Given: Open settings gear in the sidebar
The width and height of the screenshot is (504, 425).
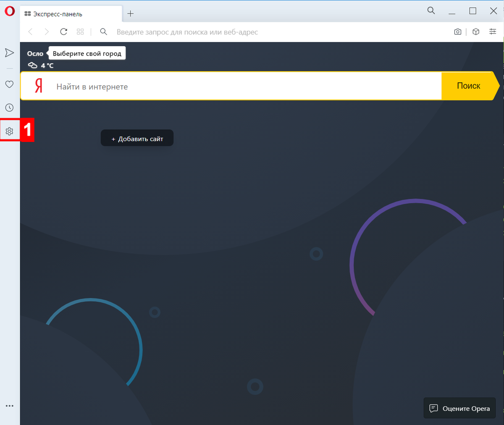Looking at the screenshot, I should [x=9, y=131].
